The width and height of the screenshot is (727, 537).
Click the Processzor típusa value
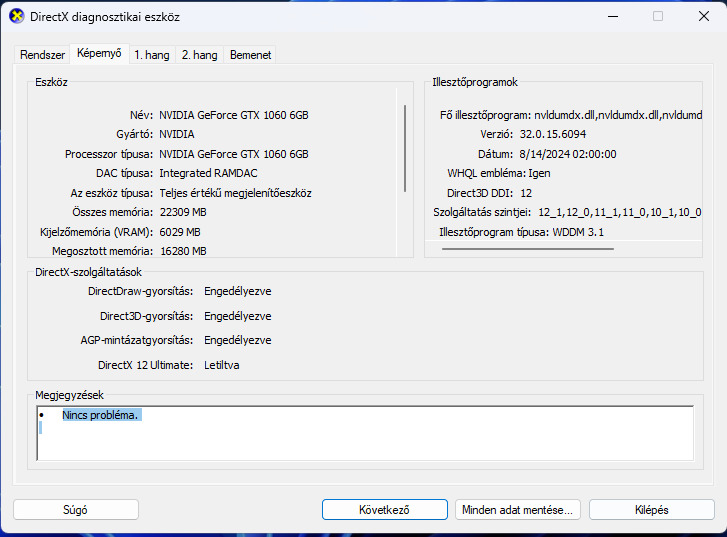point(234,154)
